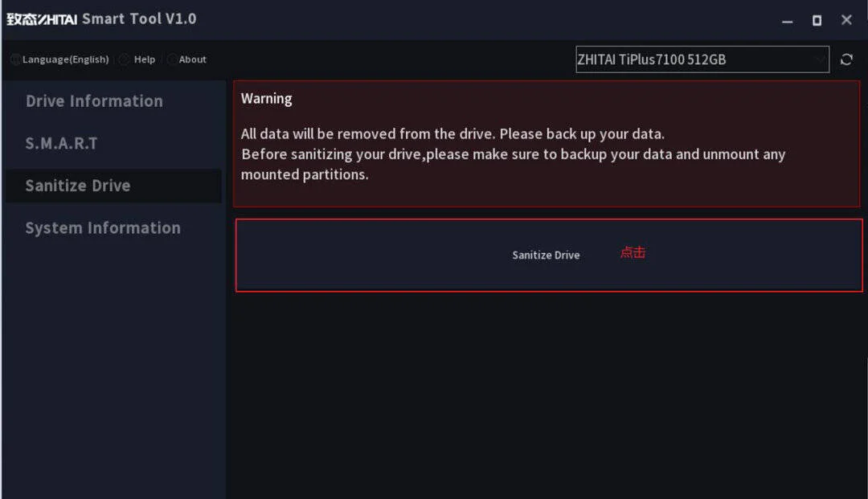Image resolution: width=868 pixels, height=499 pixels.
Task: Click the Sanitize Drive button in red box
Action: pos(546,255)
